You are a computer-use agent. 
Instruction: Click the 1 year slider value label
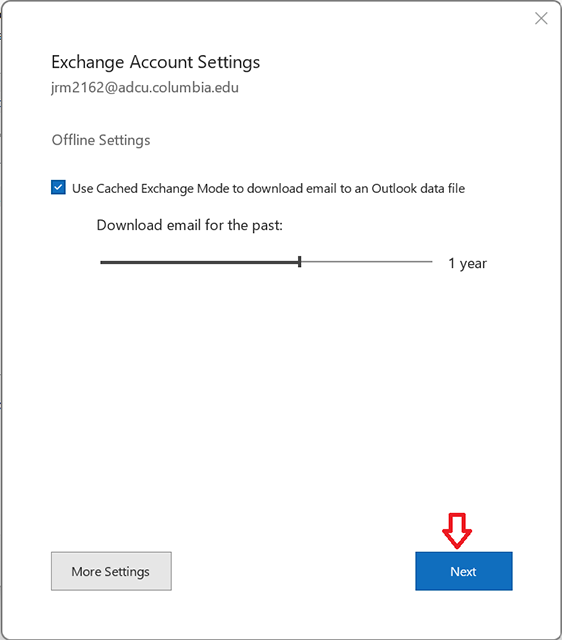(x=467, y=263)
